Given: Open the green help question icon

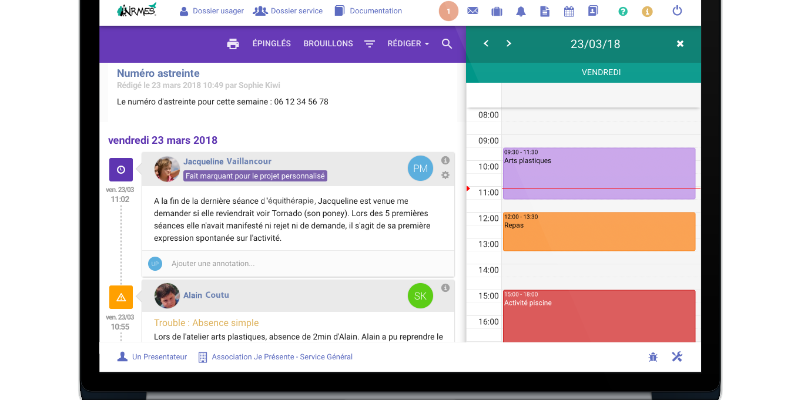Looking at the screenshot, I should (623, 11).
